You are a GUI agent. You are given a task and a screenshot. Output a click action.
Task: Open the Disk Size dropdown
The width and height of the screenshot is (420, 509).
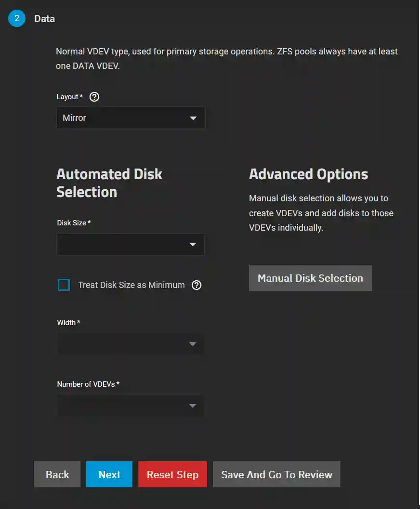pyautogui.click(x=130, y=244)
